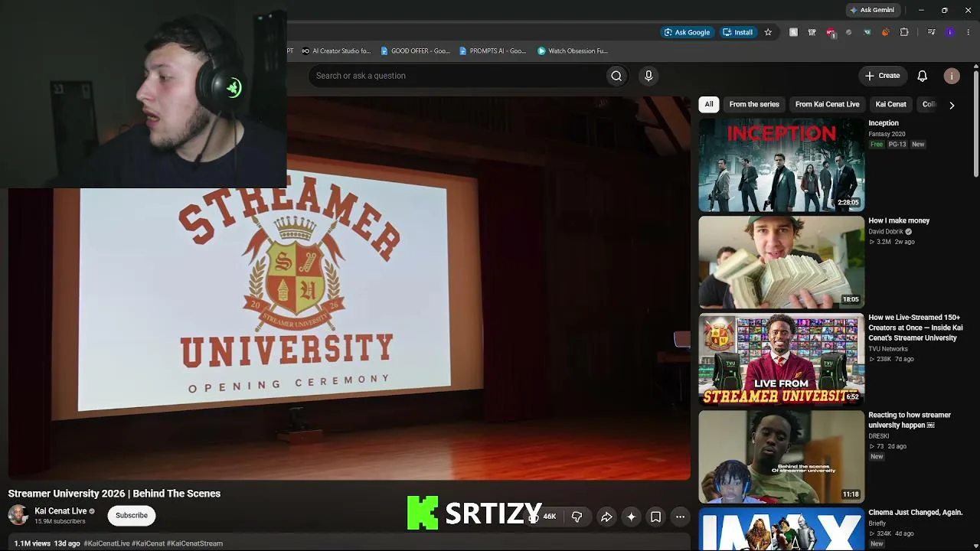Bookmark this page with the star icon
This screenshot has width=980, height=551.
(x=768, y=32)
